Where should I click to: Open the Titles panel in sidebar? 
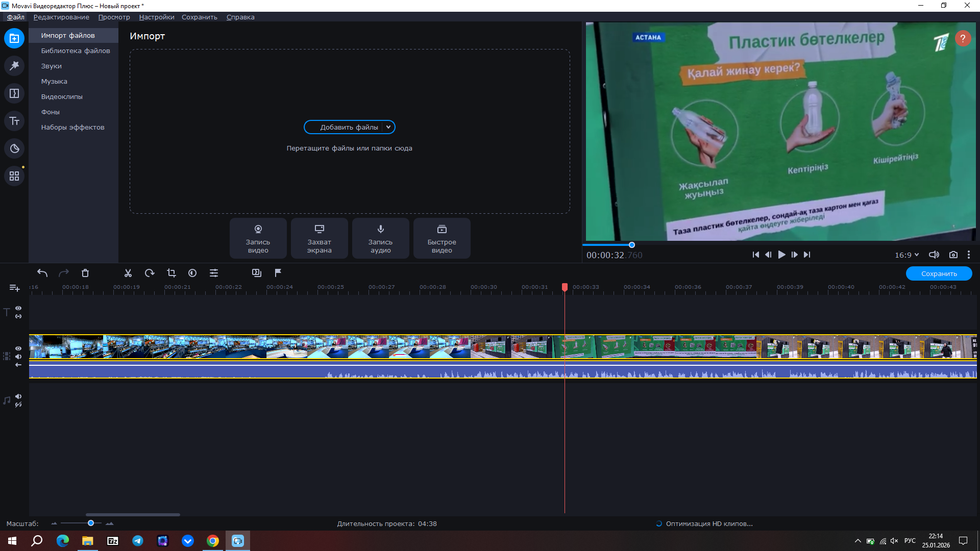point(14,121)
